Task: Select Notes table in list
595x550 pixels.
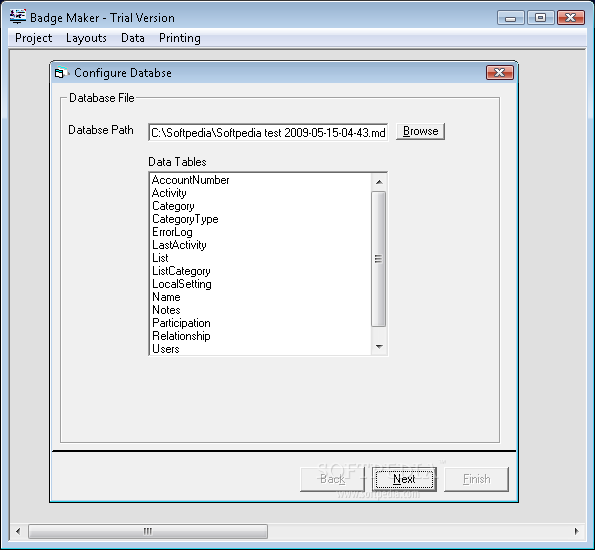Action: point(260,310)
